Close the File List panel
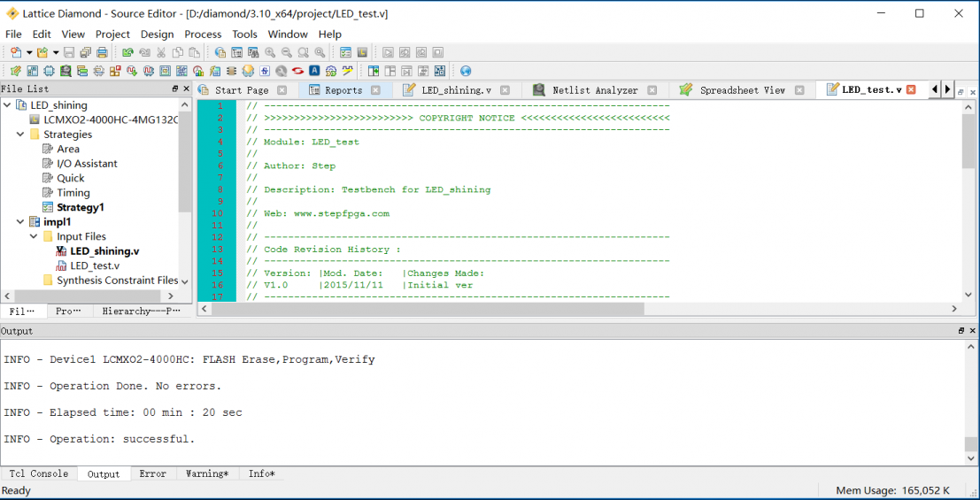Image resolution: width=980 pixels, height=500 pixels. [x=186, y=88]
